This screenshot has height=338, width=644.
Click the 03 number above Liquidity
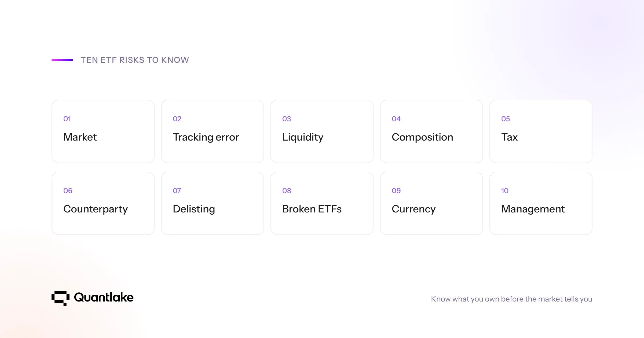click(287, 119)
